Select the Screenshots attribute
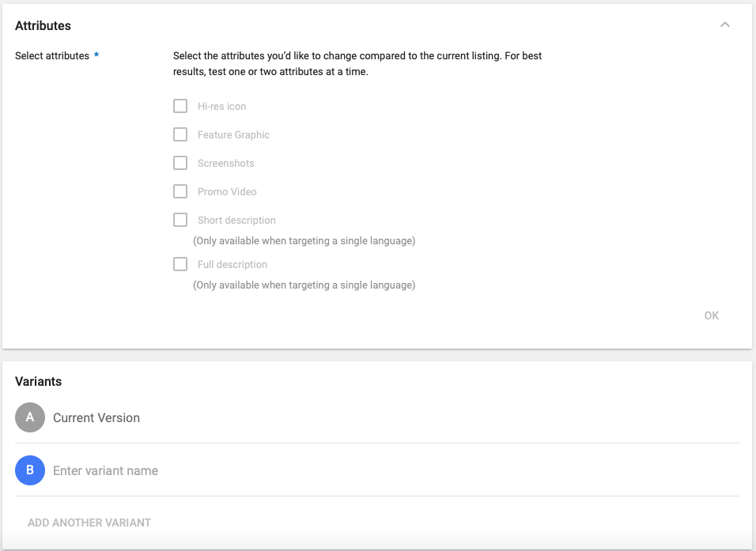The height and width of the screenshot is (551, 756). (180, 162)
